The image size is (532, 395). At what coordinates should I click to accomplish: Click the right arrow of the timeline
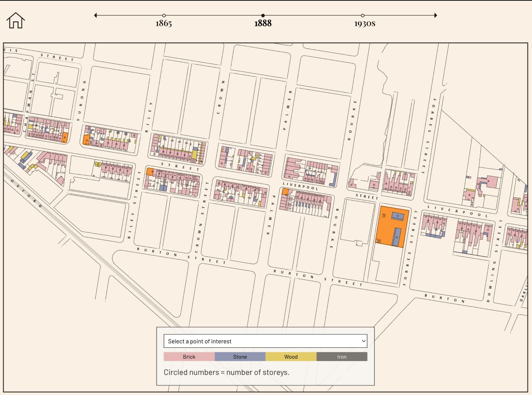click(435, 15)
